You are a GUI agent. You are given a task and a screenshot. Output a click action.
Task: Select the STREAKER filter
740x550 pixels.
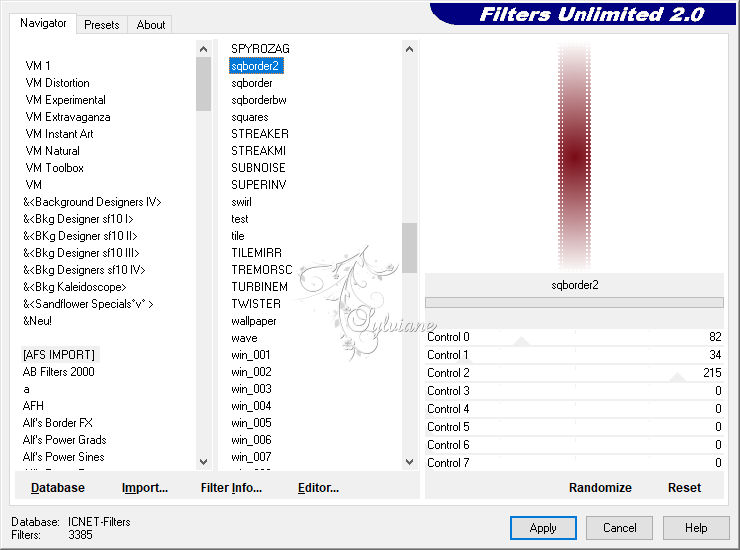pos(260,134)
